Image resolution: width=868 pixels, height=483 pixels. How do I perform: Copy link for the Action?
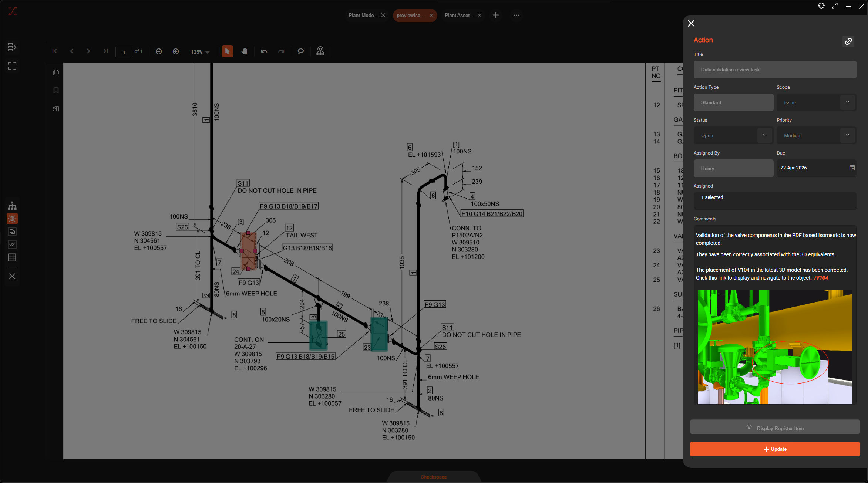pos(848,41)
